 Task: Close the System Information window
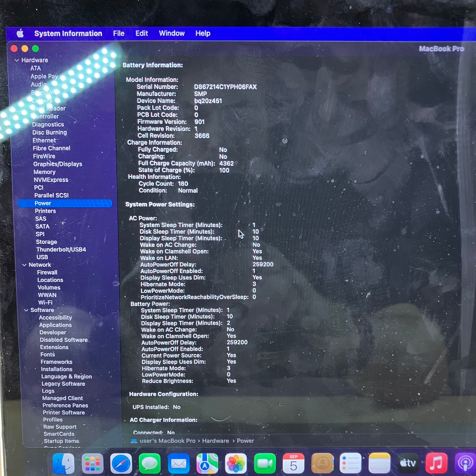point(14,49)
